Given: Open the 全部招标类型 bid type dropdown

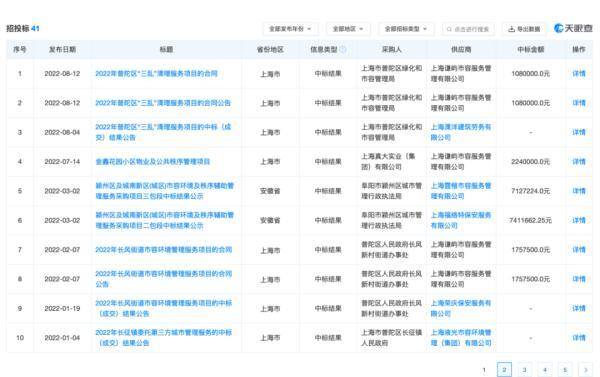Looking at the screenshot, I should (406, 29).
